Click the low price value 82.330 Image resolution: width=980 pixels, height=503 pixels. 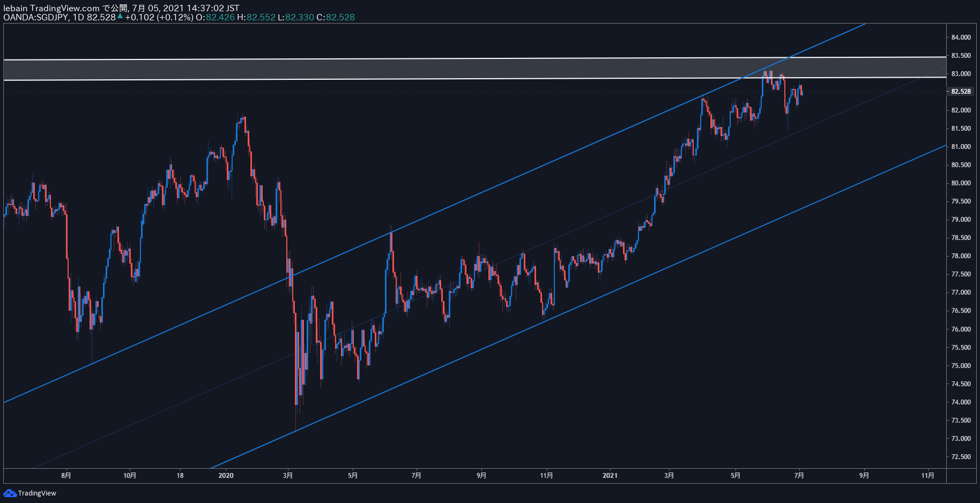point(300,17)
